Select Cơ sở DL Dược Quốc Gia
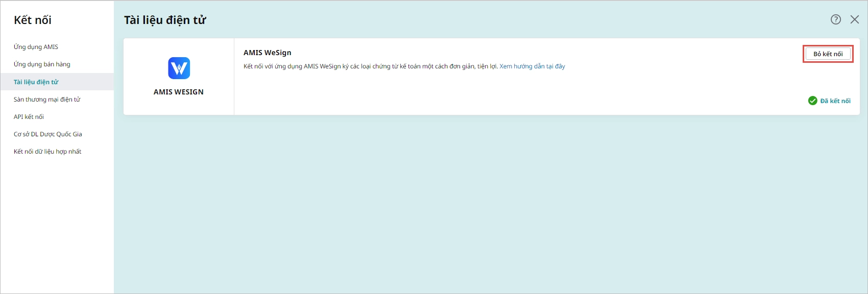The width and height of the screenshot is (868, 294). click(57, 134)
